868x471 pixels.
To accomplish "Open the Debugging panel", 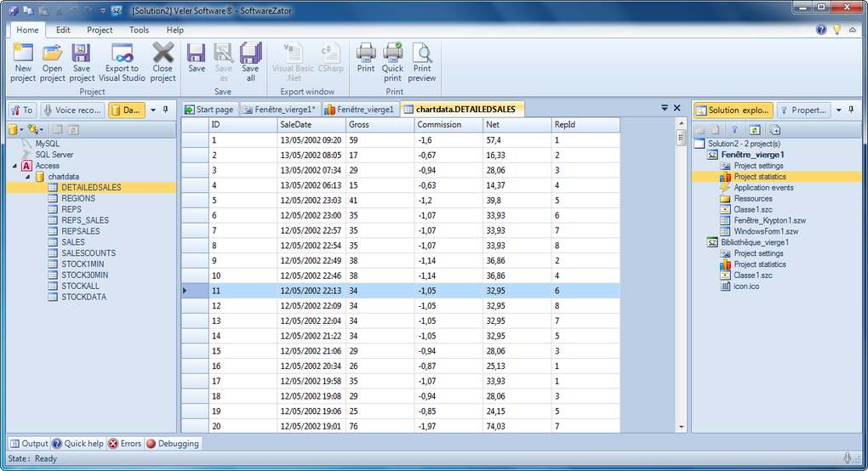I will [173, 443].
